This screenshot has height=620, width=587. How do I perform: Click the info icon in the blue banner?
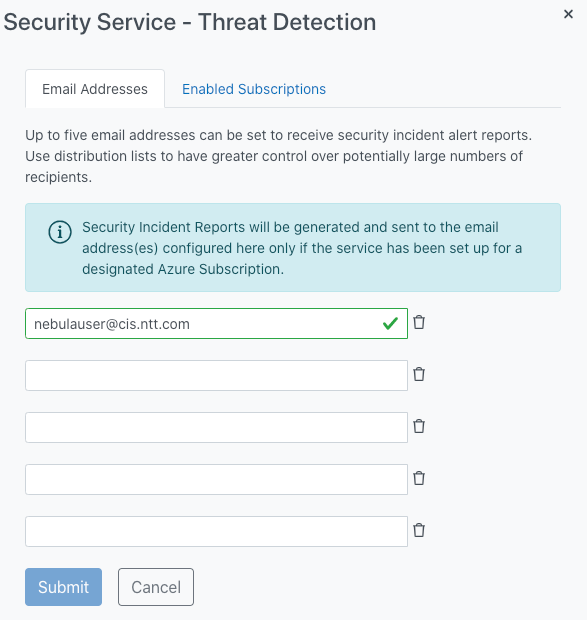[60, 232]
